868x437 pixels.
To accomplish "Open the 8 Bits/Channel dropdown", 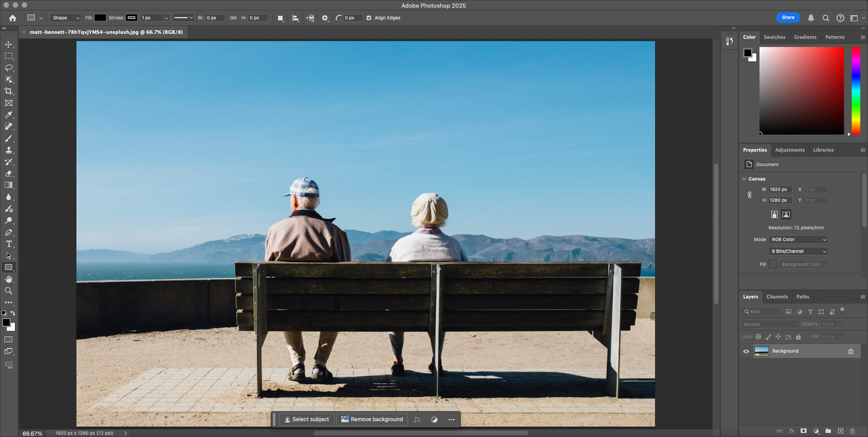I will click(x=799, y=251).
